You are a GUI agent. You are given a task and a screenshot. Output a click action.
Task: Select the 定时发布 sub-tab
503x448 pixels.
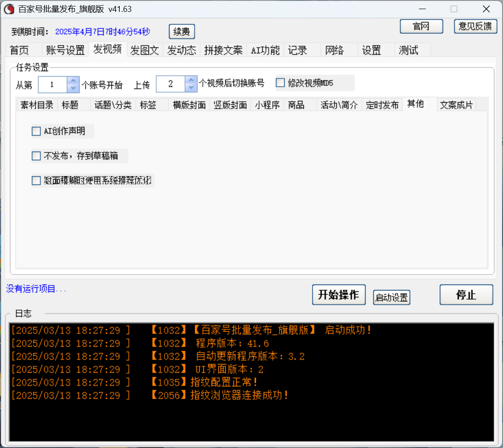coord(382,105)
